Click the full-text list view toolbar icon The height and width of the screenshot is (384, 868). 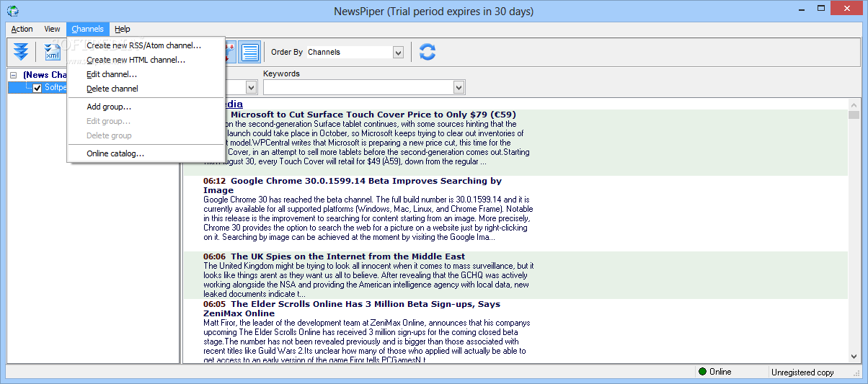(x=250, y=52)
